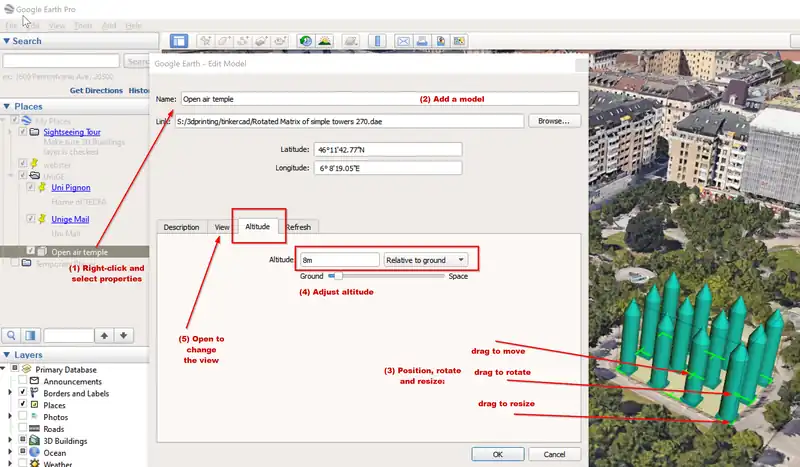Image resolution: width=800 pixels, height=467 pixels.
Task: Click the email envelope toolbar icon
Action: pos(404,41)
